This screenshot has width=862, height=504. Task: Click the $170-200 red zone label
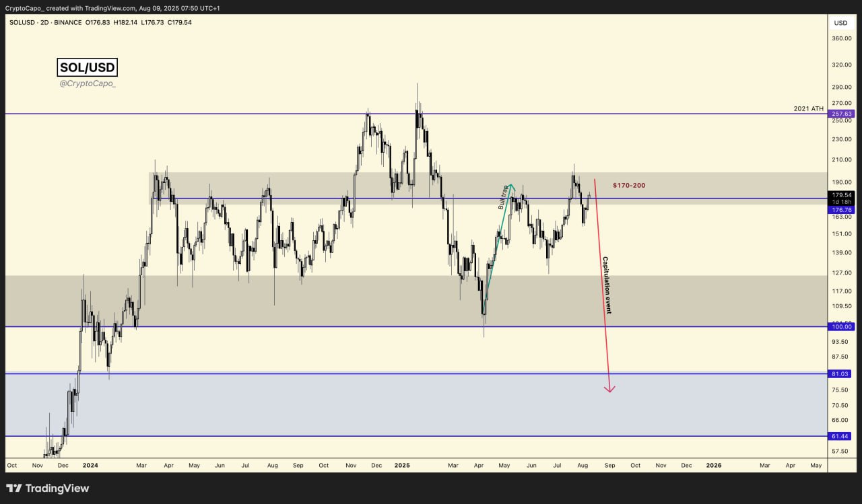pos(628,185)
